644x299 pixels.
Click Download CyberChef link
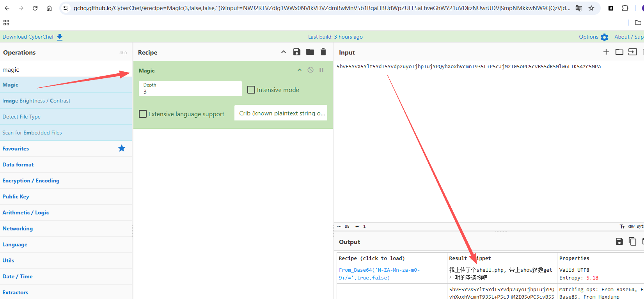(x=28, y=37)
